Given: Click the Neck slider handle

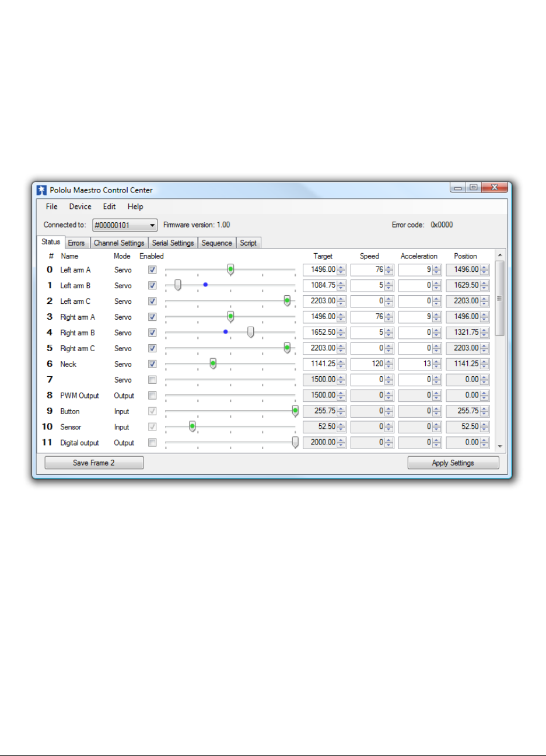Looking at the screenshot, I should 213,364.
